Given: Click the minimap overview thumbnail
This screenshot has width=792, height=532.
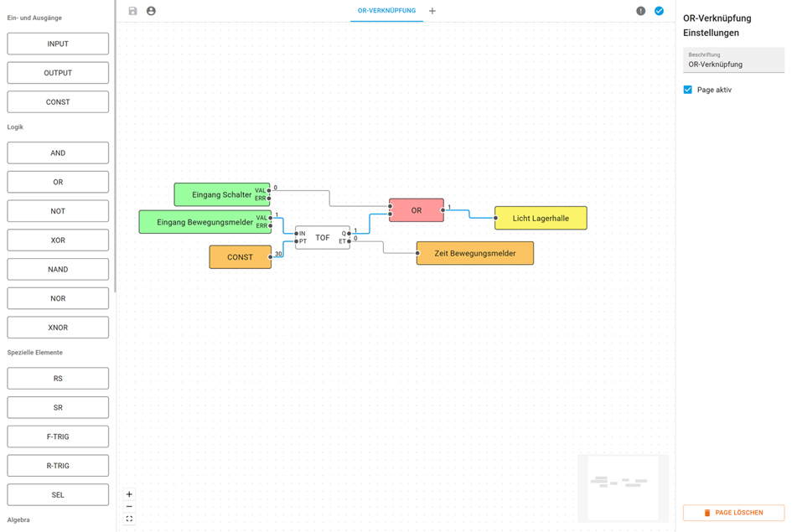Looking at the screenshot, I should pos(624,488).
